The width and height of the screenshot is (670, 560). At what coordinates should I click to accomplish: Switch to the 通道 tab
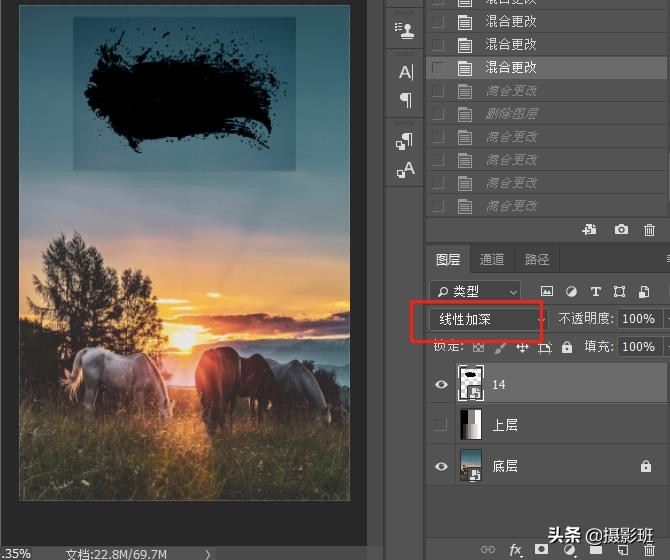point(492,260)
